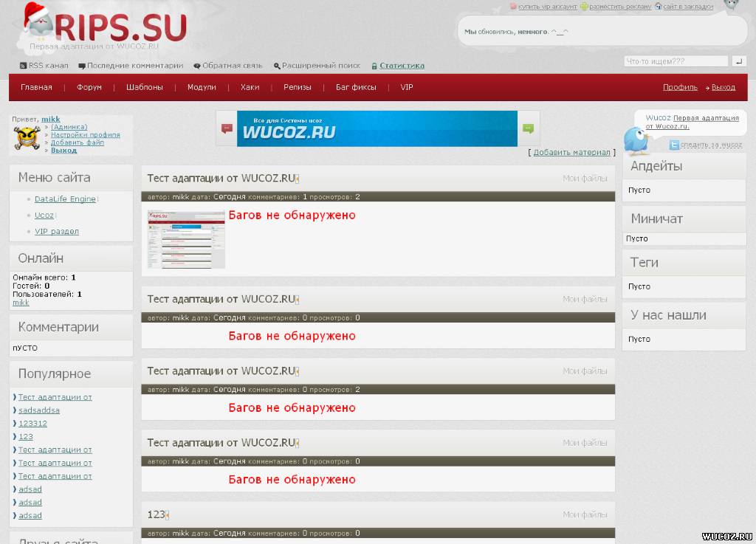Click the Мы обновились, немного announcement text
Image resolution: width=756 pixels, height=544 pixels.
[x=516, y=32]
